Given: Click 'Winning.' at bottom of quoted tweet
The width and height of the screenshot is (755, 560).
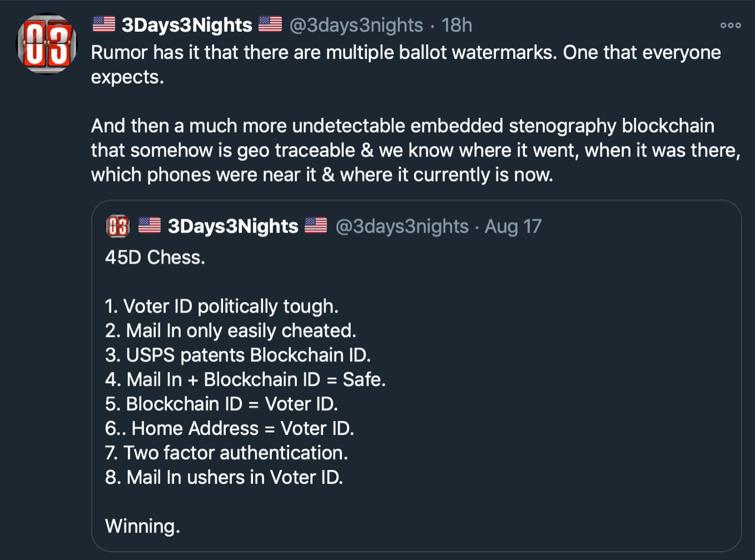Looking at the screenshot, I should (143, 526).
